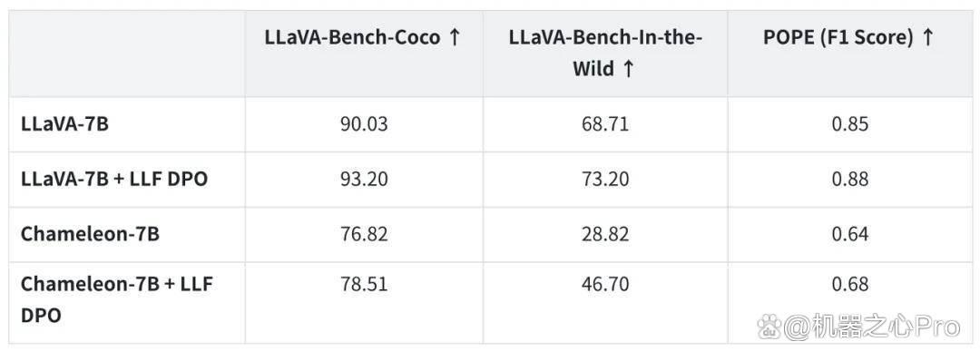Image resolution: width=980 pixels, height=361 pixels.
Task: Select the LLaVA-Bench-Coco column header
Action: pyautogui.click(x=363, y=37)
